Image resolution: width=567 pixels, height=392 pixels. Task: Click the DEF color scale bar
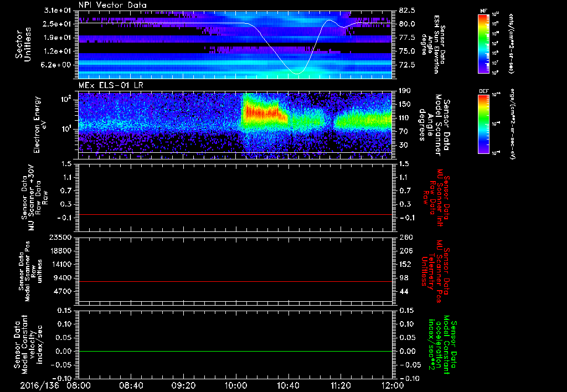point(483,123)
